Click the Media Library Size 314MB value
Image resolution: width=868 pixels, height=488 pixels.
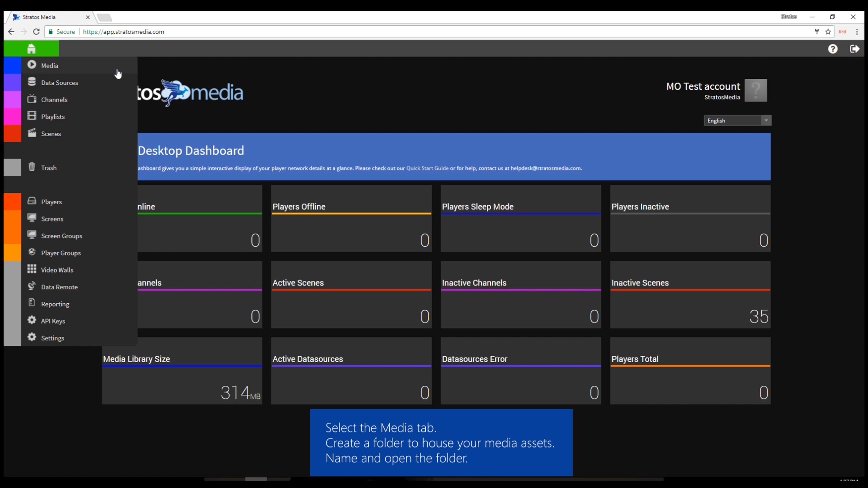pos(241,393)
